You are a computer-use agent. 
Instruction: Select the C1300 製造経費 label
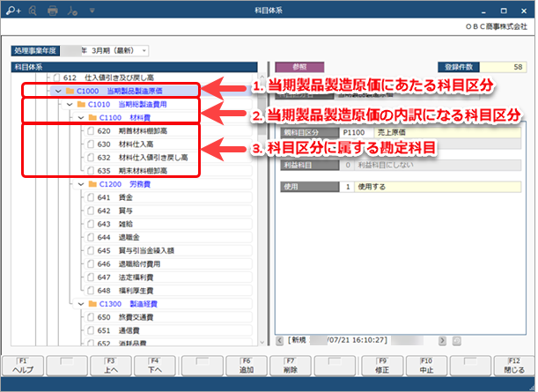(129, 304)
